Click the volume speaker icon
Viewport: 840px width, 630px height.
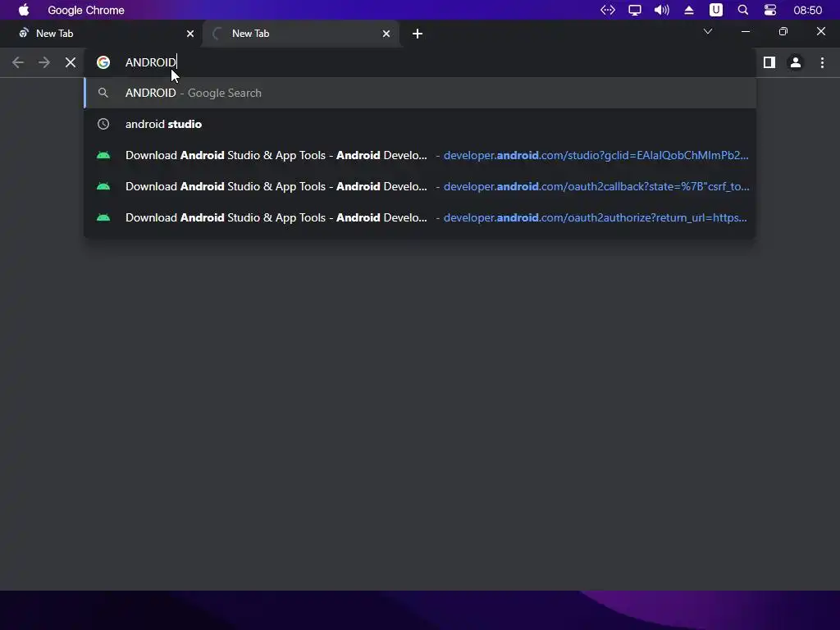tap(662, 10)
